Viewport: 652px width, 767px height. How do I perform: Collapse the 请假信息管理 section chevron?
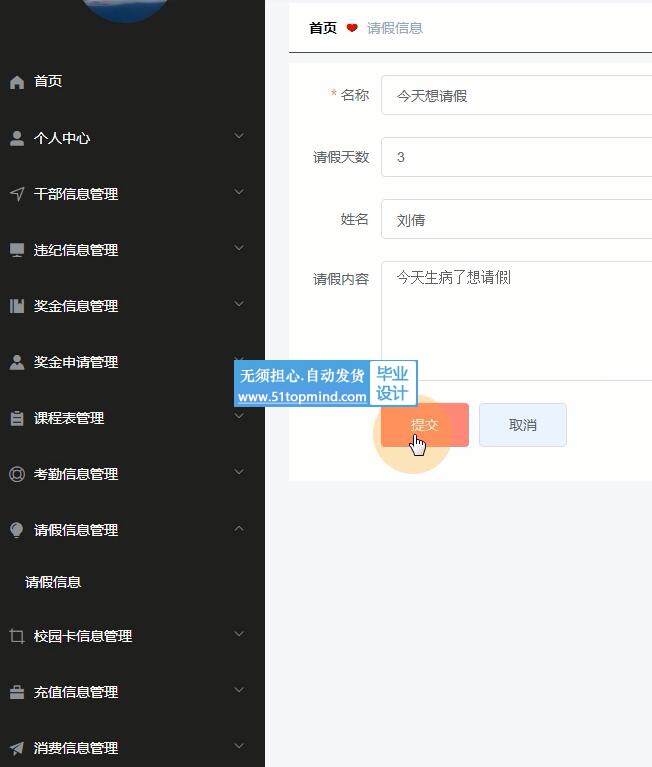[x=238, y=528]
